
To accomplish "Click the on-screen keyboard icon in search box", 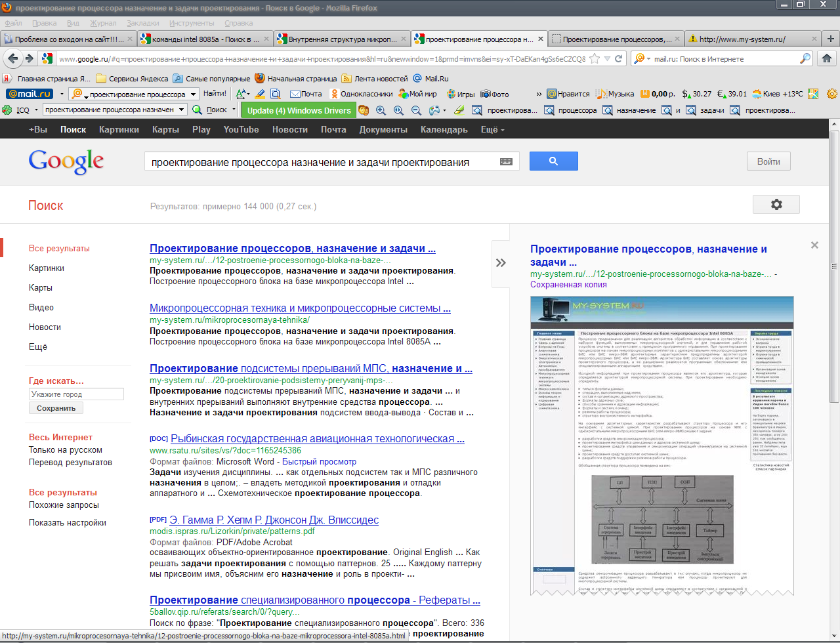I will 506,161.
